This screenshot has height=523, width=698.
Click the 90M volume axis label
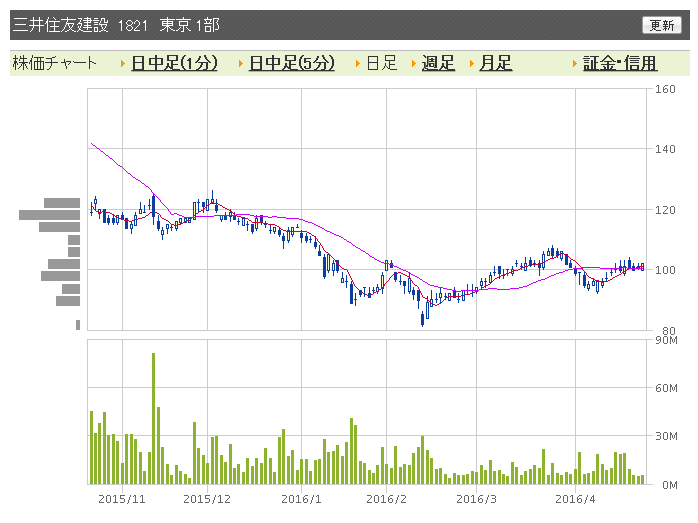pos(666,341)
